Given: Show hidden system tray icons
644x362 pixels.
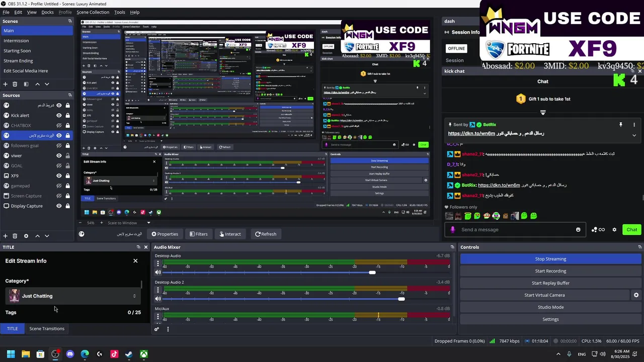Looking at the screenshot, I should (557, 354).
